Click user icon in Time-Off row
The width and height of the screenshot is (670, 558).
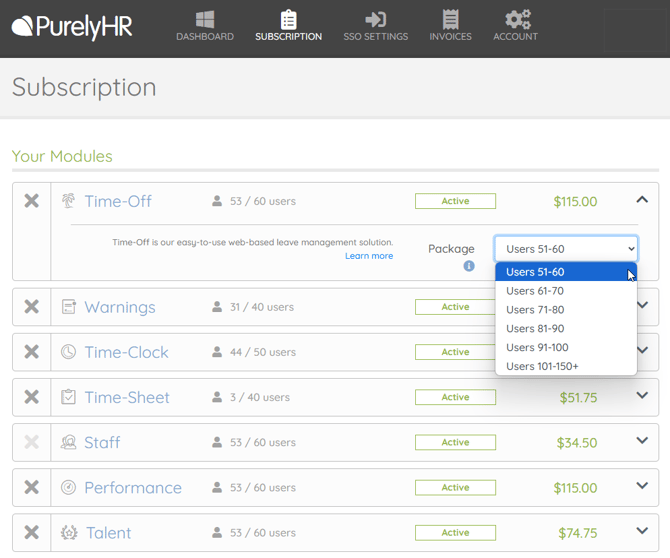(x=217, y=201)
